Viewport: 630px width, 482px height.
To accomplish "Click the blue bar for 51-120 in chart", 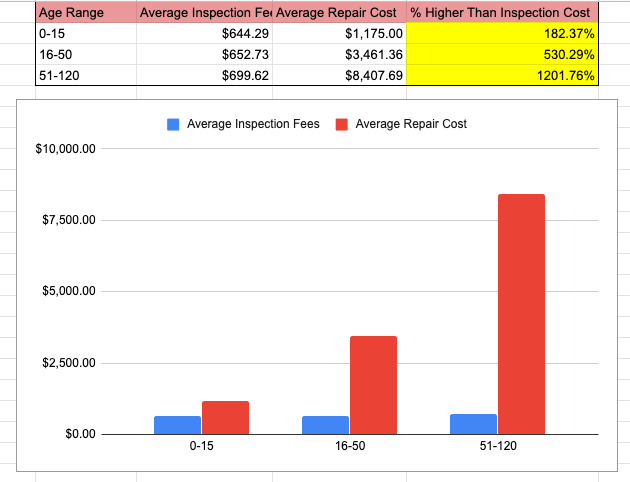I will (473, 424).
